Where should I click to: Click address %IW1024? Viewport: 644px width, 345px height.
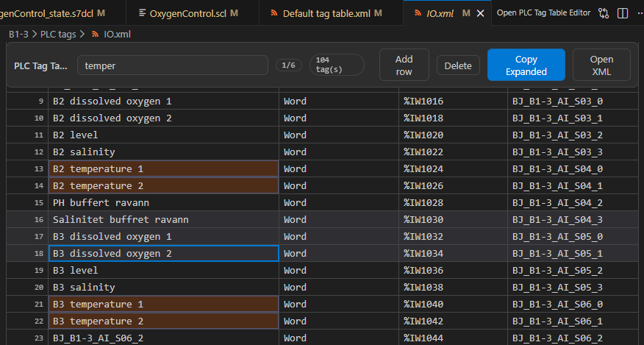[423, 168]
